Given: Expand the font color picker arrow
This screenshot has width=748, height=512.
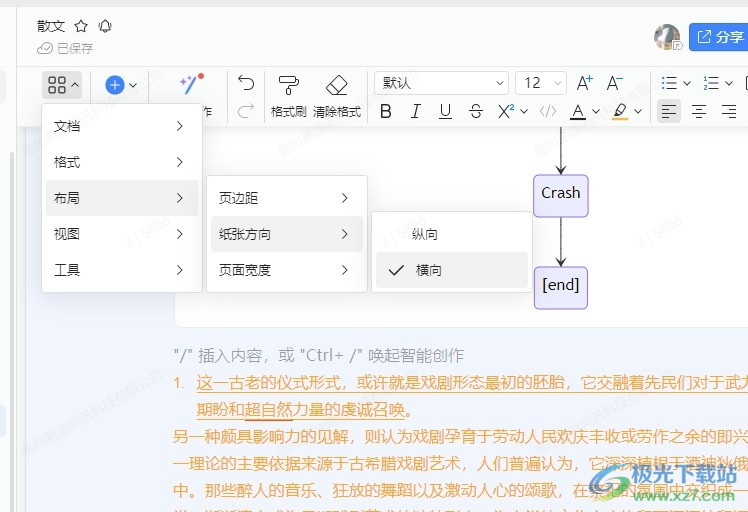Looking at the screenshot, I should (596, 112).
